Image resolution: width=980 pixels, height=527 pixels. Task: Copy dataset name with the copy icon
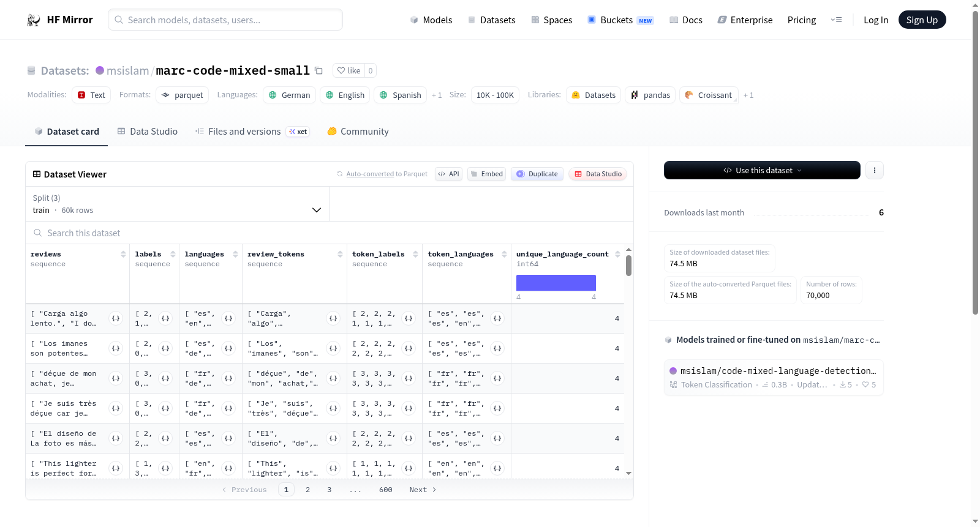click(318, 70)
